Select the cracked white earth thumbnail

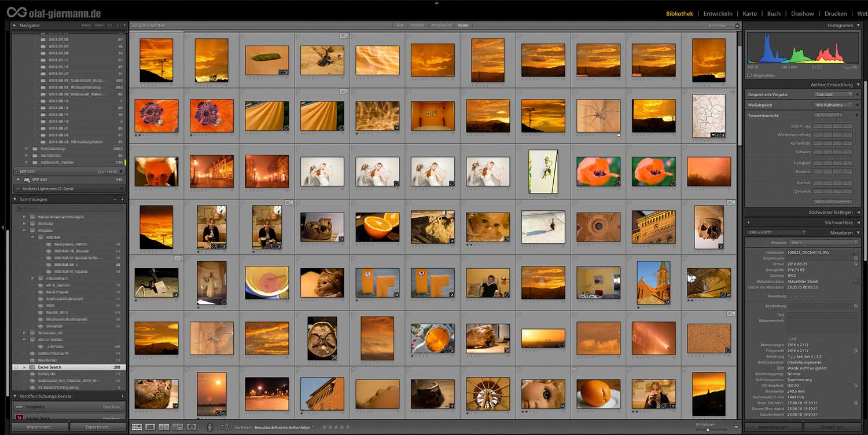coord(709,116)
